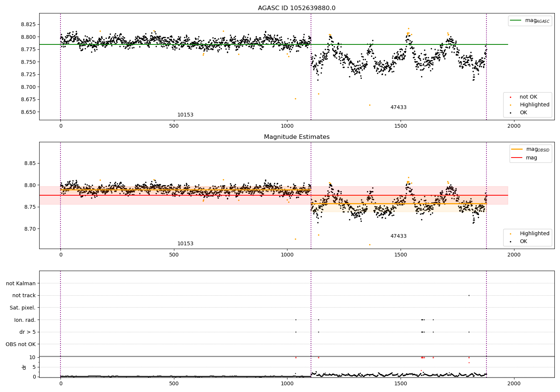Click the "8.80" tick in Magnitude Estimates plot
The image size is (560, 392).
[29, 185]
